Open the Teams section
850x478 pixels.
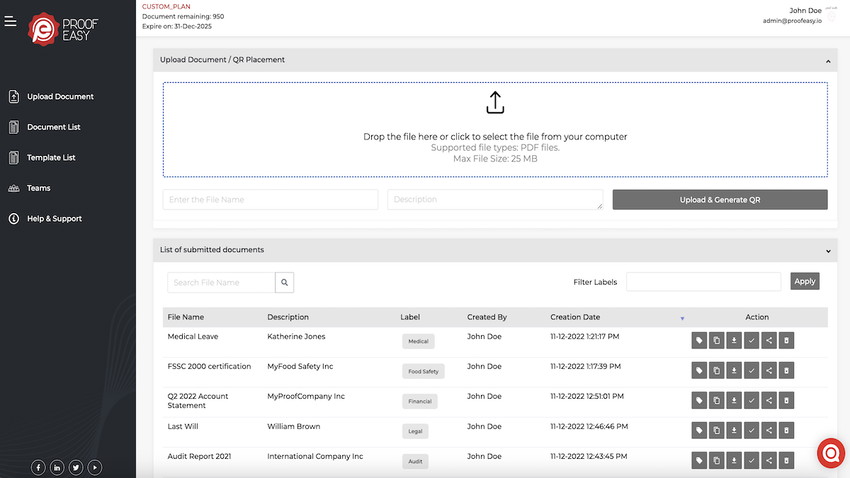(x=29, y=188)
